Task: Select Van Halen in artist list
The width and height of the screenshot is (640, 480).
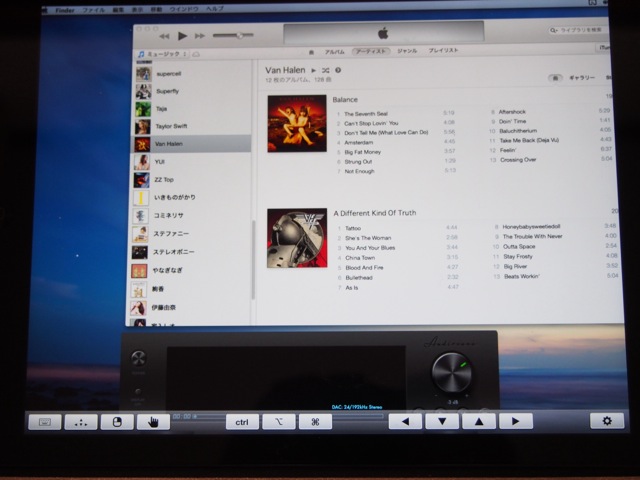Action: click(191, 144)
